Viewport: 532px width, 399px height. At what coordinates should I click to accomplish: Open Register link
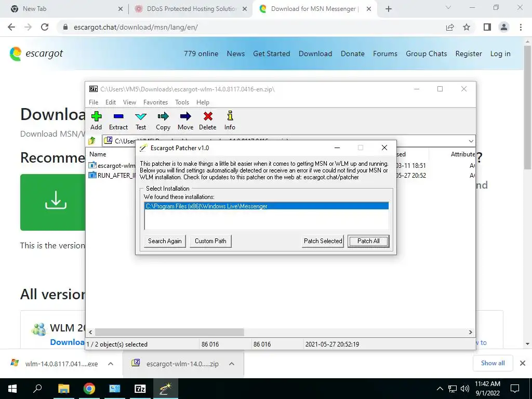pyautogui.click(x=469, y=54)
